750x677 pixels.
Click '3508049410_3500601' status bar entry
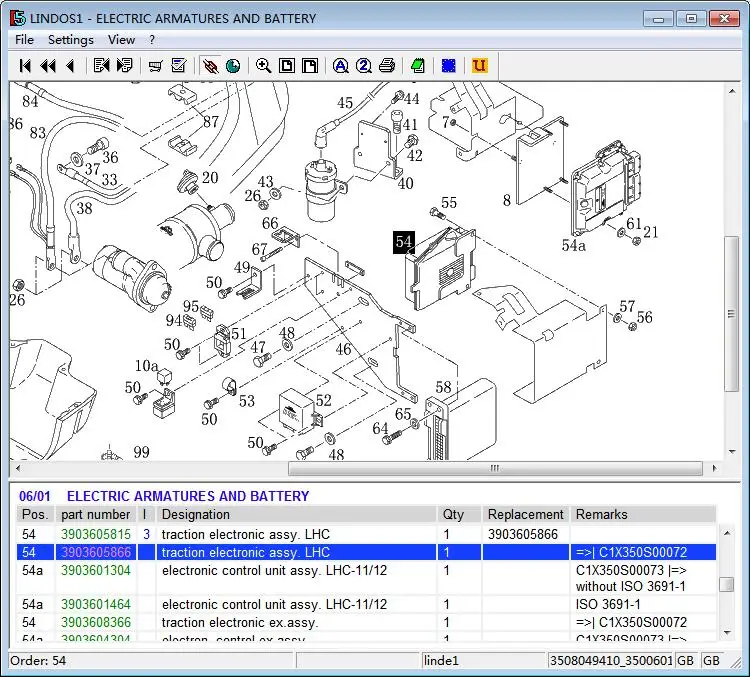pyautogui.click(x=611, y=660)
